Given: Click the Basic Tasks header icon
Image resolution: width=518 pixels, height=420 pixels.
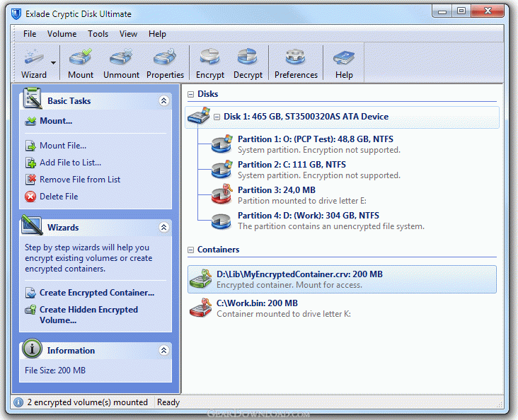Looking at the screenshot, I should coord(32,98).
